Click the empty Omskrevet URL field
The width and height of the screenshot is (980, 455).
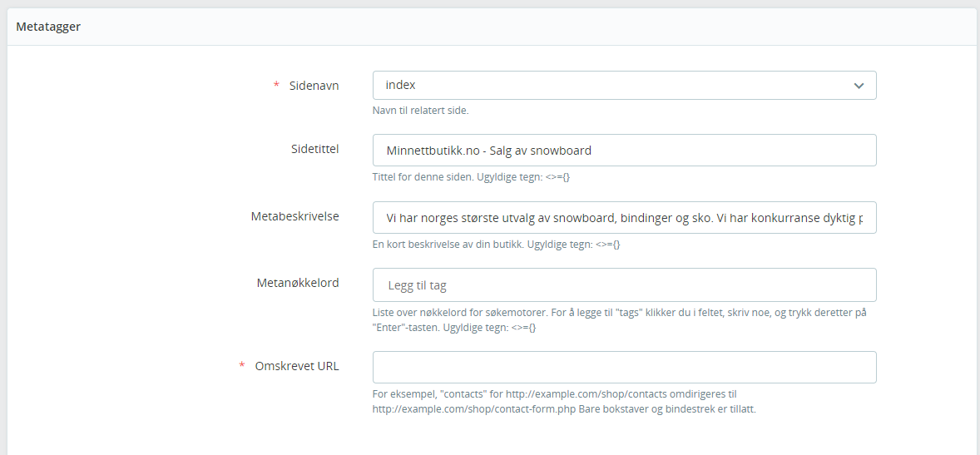click(x=624, y=367)
